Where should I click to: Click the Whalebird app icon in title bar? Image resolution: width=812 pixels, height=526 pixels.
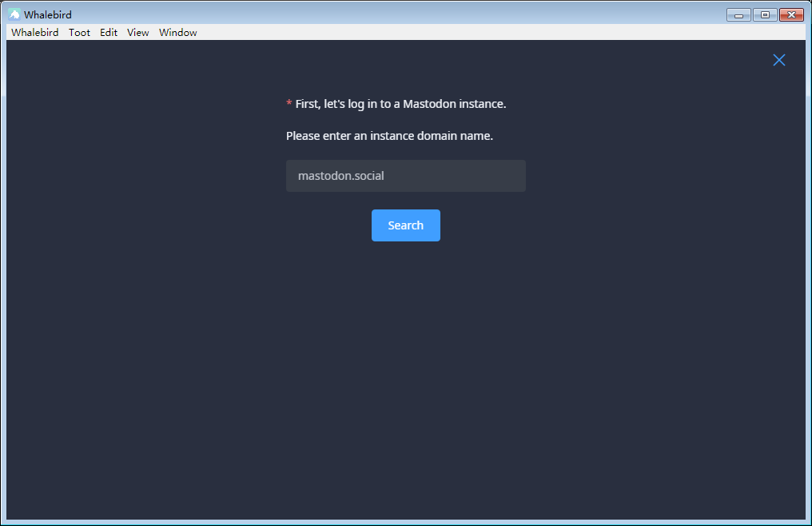(x=14, y=14)
